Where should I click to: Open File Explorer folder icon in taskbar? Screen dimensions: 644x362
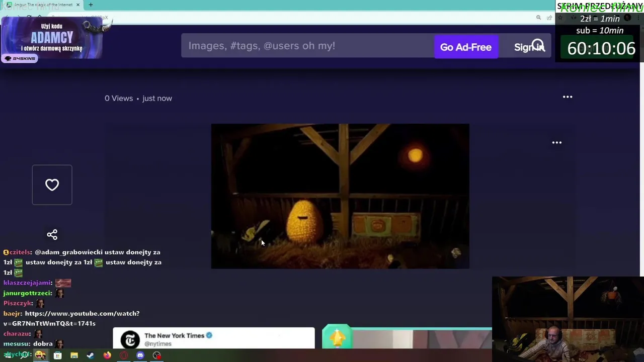click(74, 355)
